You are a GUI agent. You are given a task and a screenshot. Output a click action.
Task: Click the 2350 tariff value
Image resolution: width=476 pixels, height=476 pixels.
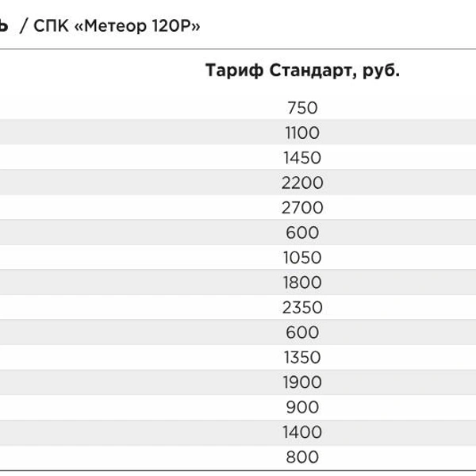pyautogui.click(x=302, y=307)
